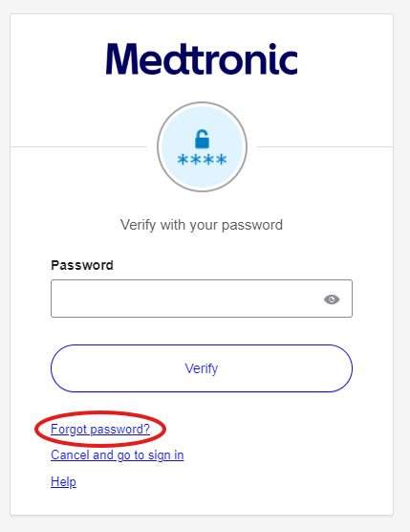410x532 pixels.
Task: Select Cancel and go to sign in
Action: (118, 455)
